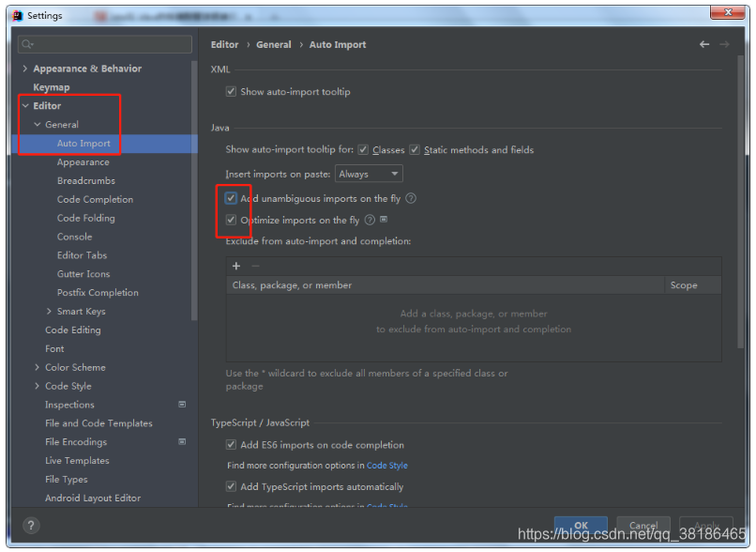
Task: Click the project icon beside File Encodings
Action: tap(182, 441)
